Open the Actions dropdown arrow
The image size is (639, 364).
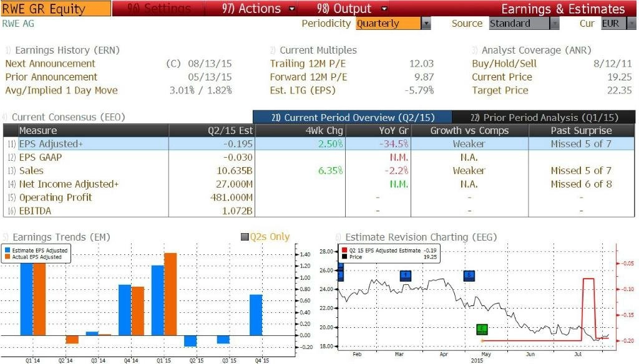tap(292, 9)
